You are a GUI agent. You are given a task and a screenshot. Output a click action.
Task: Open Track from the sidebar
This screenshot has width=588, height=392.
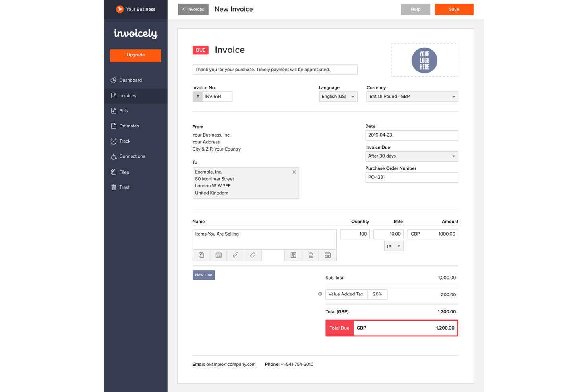click(x=125, y=141)
